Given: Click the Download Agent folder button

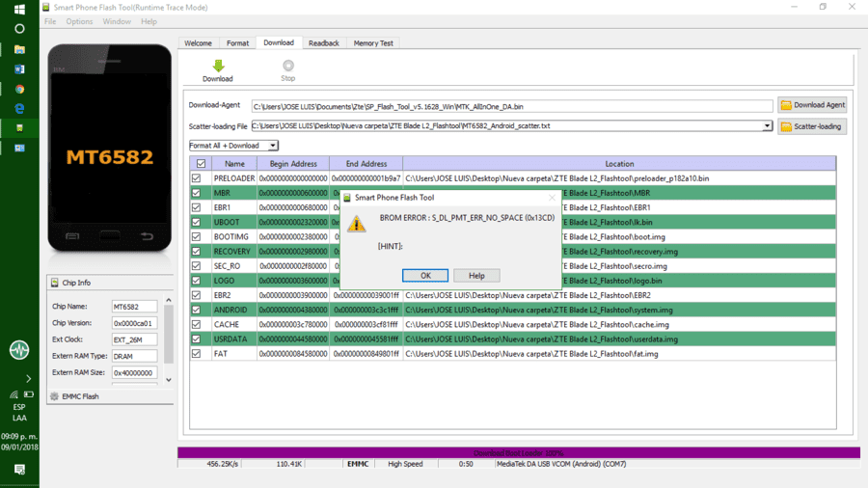Looking at the screenshot, I should [812, 104].
